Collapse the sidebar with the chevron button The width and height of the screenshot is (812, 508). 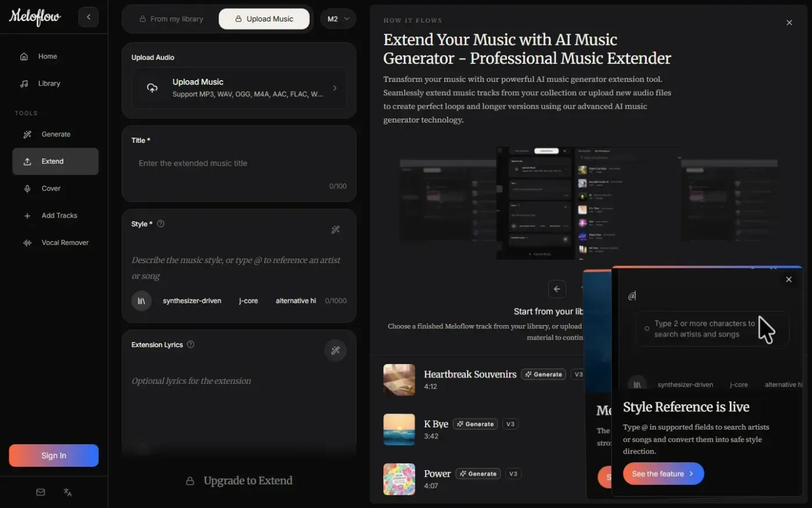click(88, 17)
